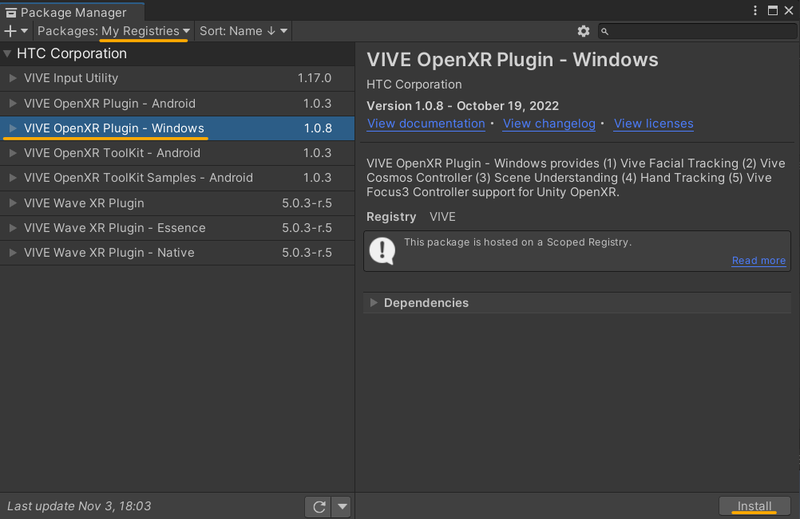Click the 1.0.8 version in selected row
This screenshot has width=800, height=519.
pos(318,128)
